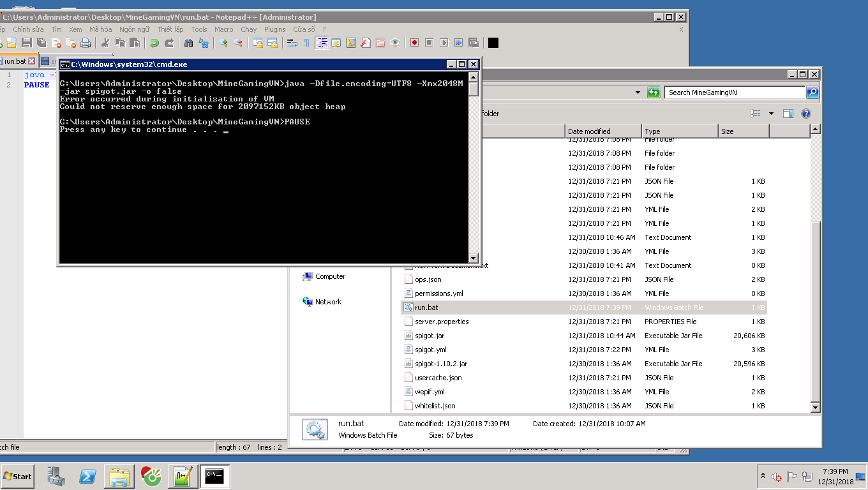Click the Start button on taskbar

(17, 476)
